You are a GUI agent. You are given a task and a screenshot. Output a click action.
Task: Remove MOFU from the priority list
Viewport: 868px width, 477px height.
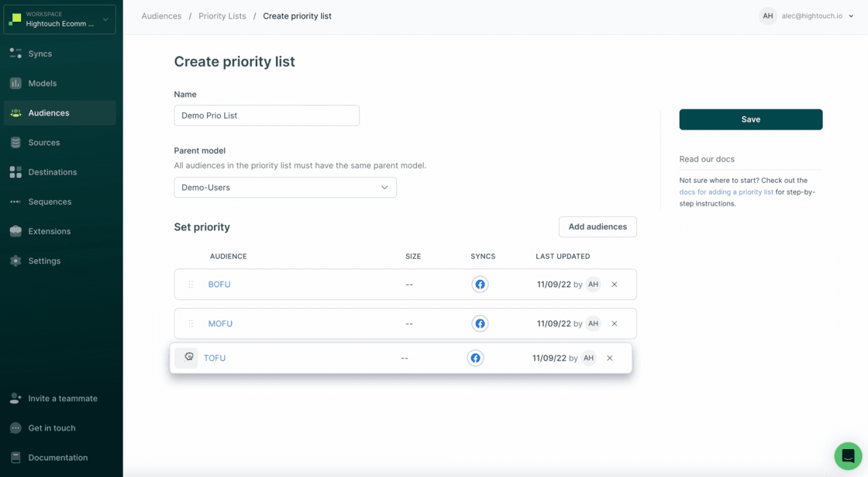614,323
